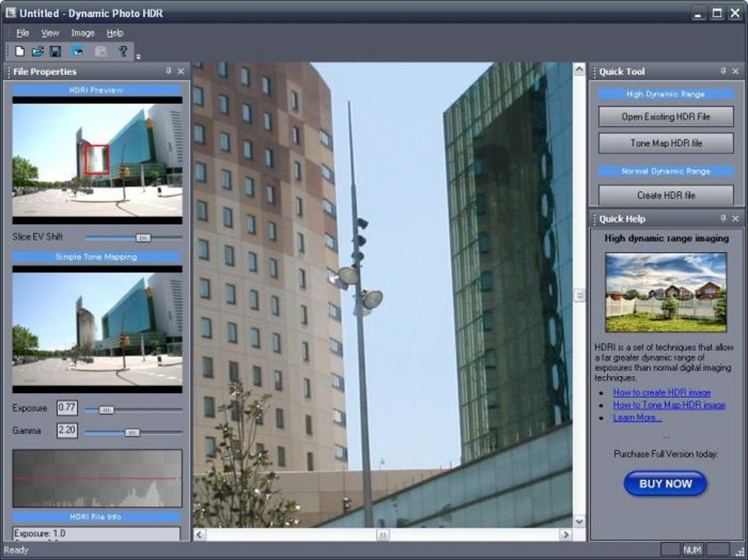The height and width of the screenshot is (560, 748).
Task: Click the Gamma value input field
Action: [x=67, y=430]
